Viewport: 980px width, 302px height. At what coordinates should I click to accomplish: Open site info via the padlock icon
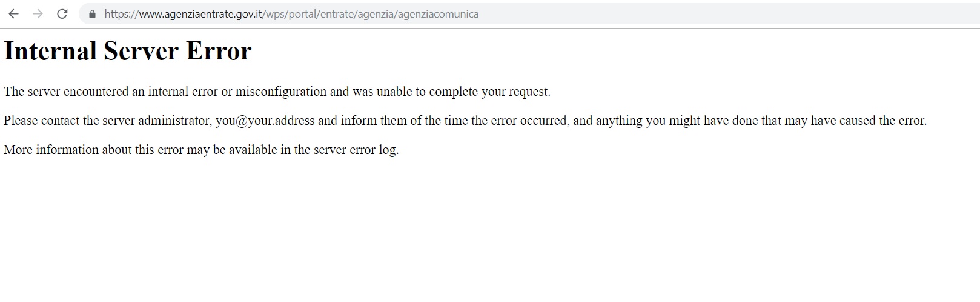click(x=92, y=14)
